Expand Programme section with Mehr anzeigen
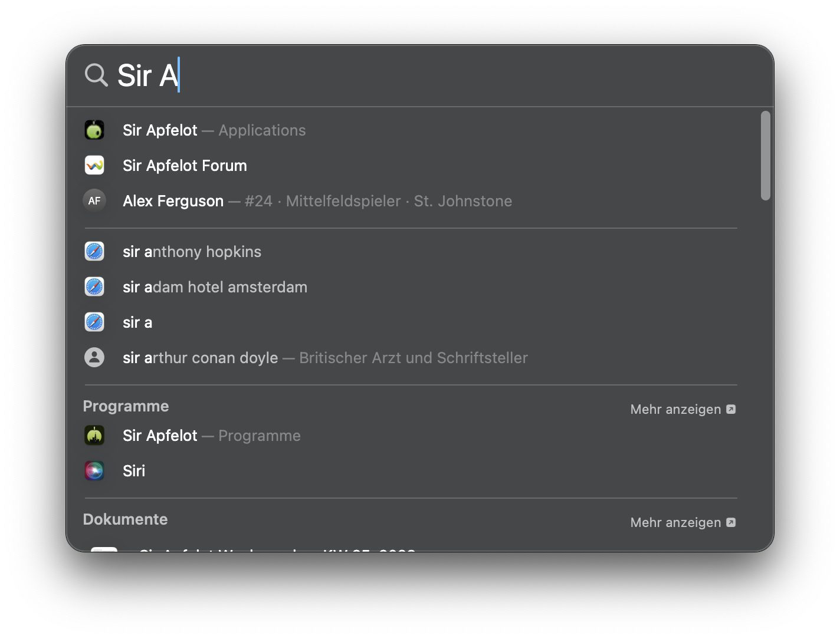840x639 pixels. tap(682, 409)
